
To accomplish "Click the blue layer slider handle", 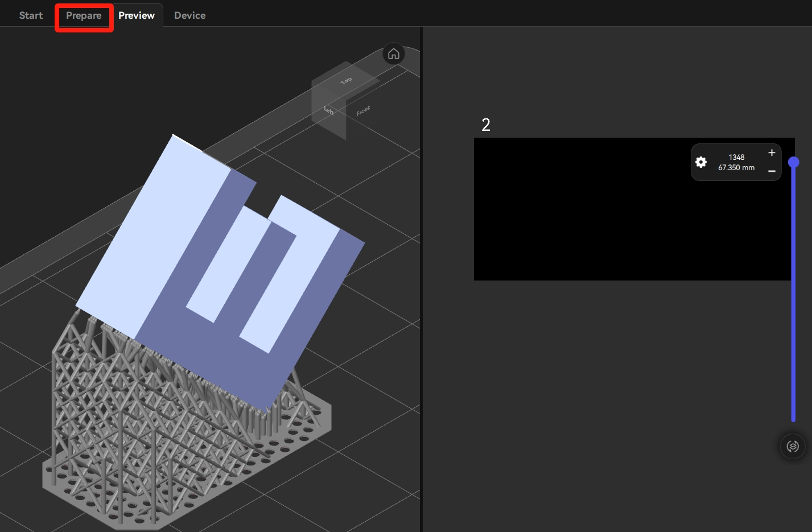I will point(793,163).
